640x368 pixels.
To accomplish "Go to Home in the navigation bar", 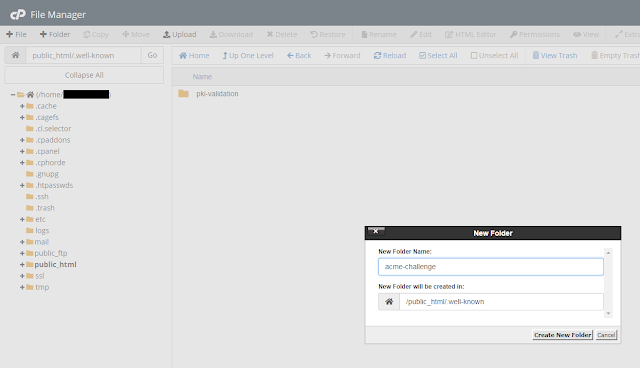I will (194, 55).
